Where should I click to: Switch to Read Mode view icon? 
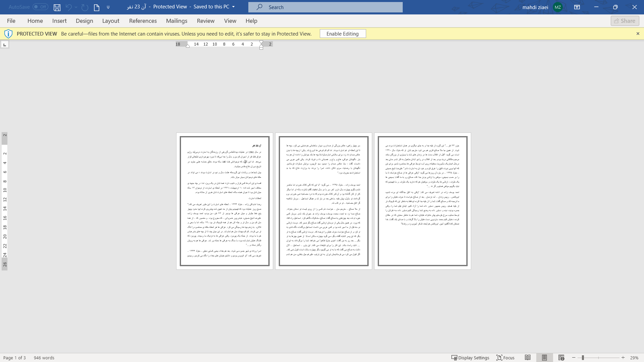pos(528,358)
